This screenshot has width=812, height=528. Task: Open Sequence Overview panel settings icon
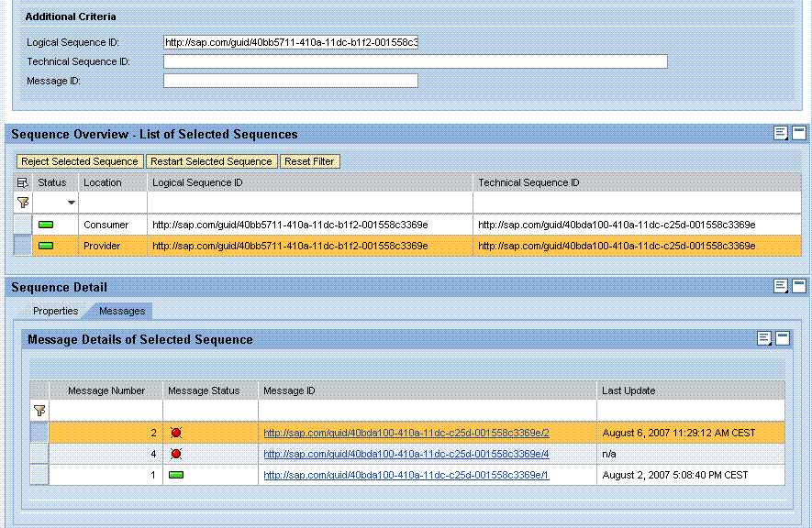(x=781, y=134)
